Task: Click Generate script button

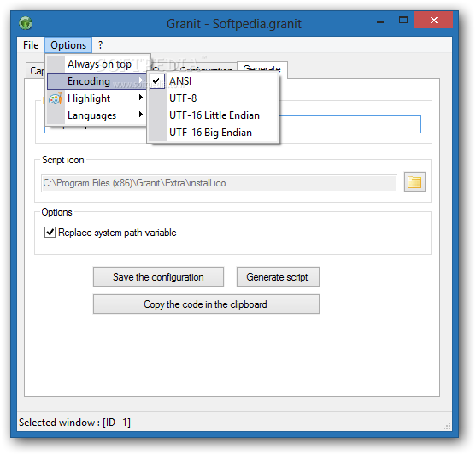Action: click(278, 277)
